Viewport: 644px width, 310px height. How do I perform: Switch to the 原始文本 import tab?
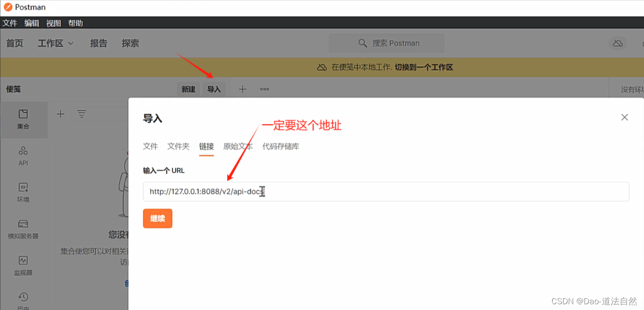pyautogui.click(x=238, y=146)
